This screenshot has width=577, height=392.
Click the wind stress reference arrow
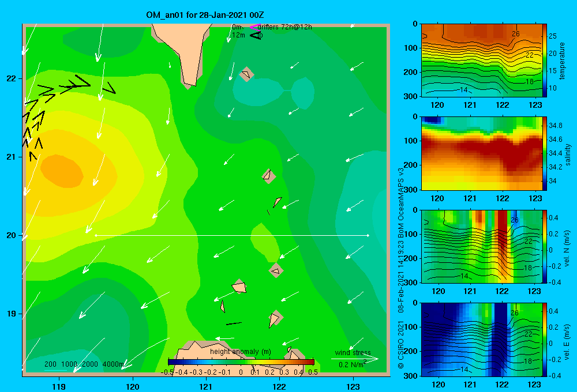tap(354, 359)
